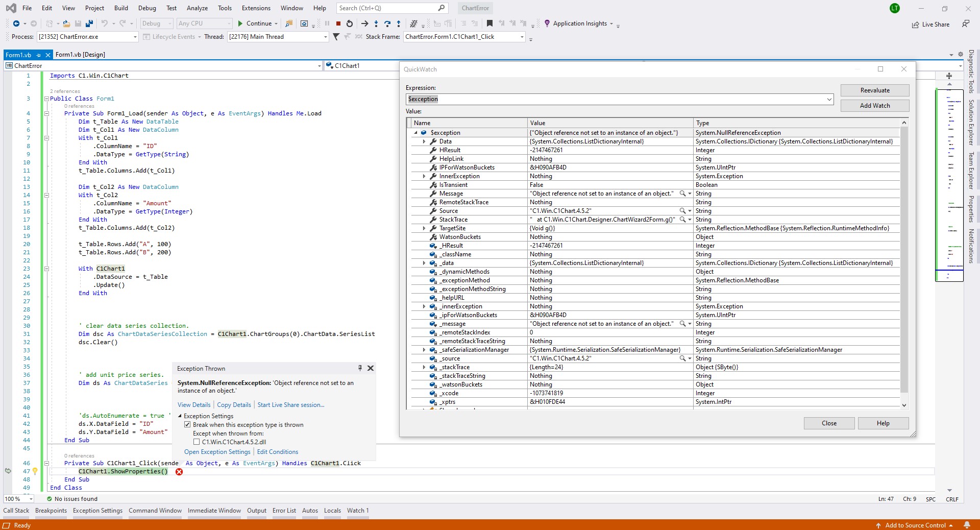
Task: Click the QuickWatch Close button
Action: 829,423
